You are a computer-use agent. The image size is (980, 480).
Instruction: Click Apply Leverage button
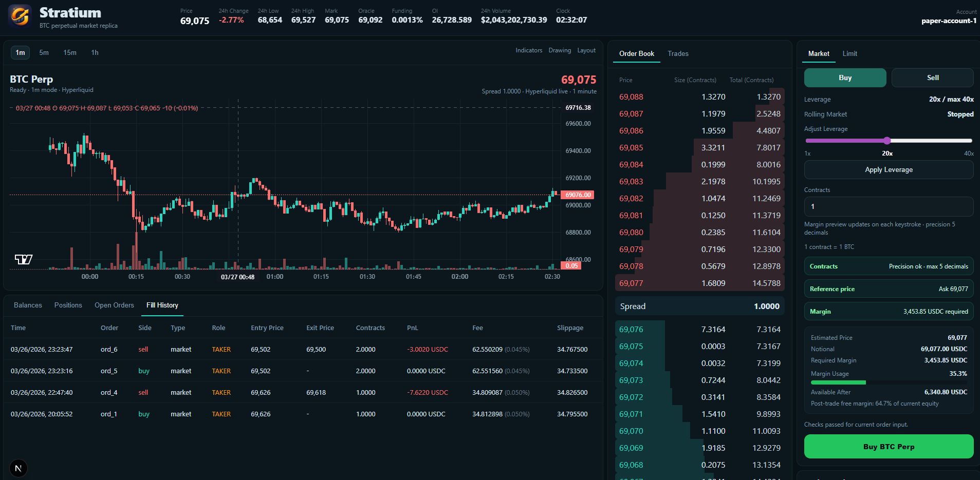click(x=889, y=169)
